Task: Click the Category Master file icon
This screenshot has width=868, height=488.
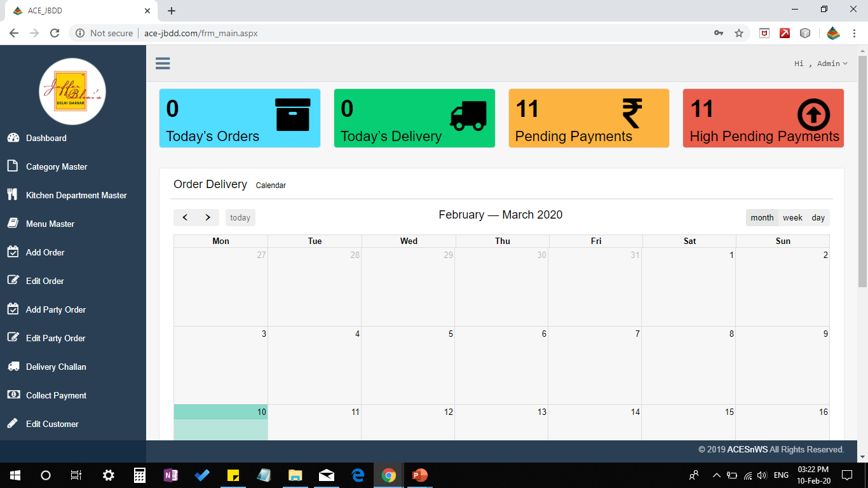Action: click(12, 166)
